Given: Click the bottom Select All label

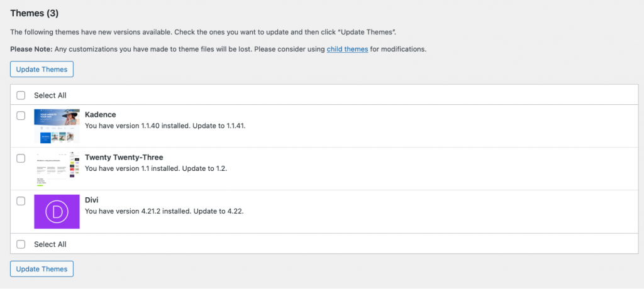Looking at the screenshot, I should point(50,244).
